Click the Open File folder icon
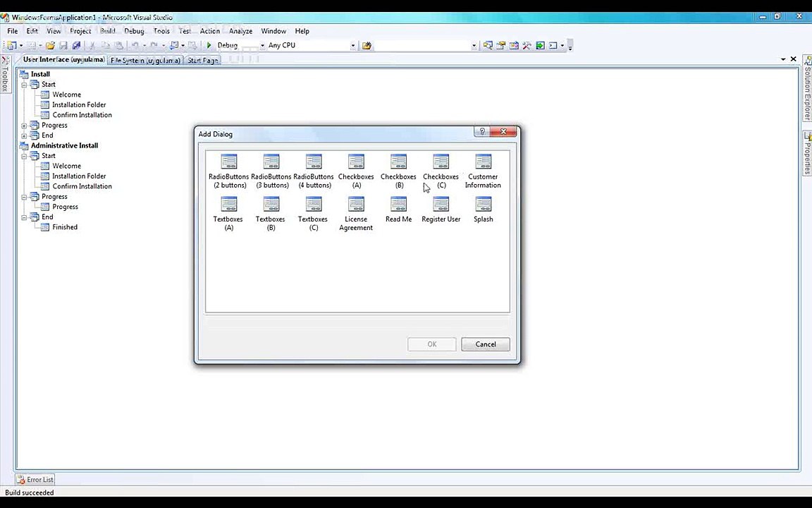Image resolution: width=812 pixels, height=508 pixels. 50,46
